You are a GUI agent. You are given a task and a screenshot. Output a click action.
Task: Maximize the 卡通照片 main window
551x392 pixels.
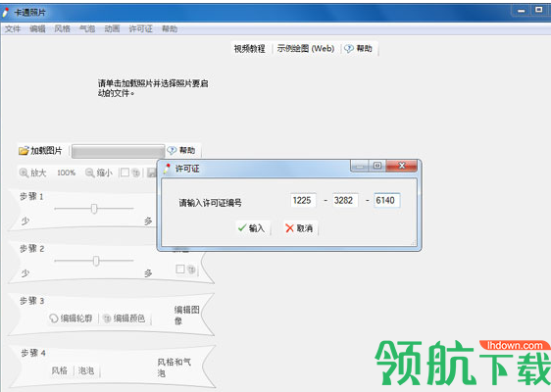click(538, 11)
